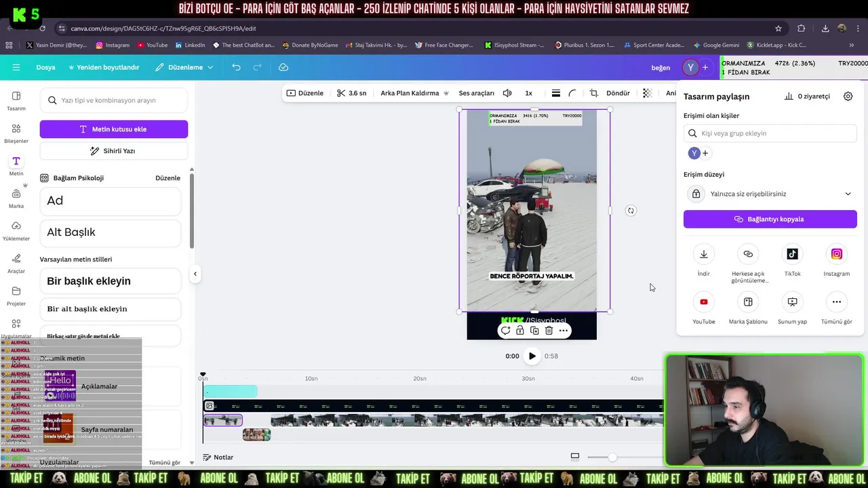Lock the selected element
This screenshot has width=868, height=488.
(520, 331)
